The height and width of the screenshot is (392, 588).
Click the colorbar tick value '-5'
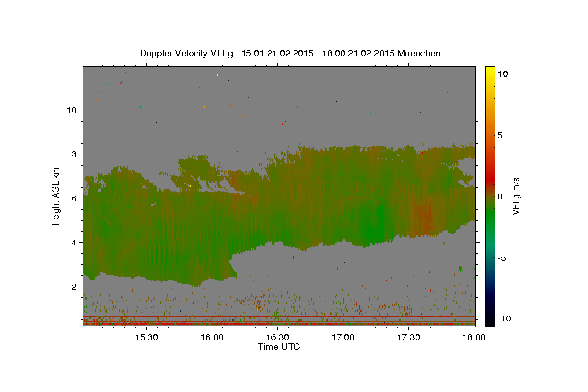[501, 258]
